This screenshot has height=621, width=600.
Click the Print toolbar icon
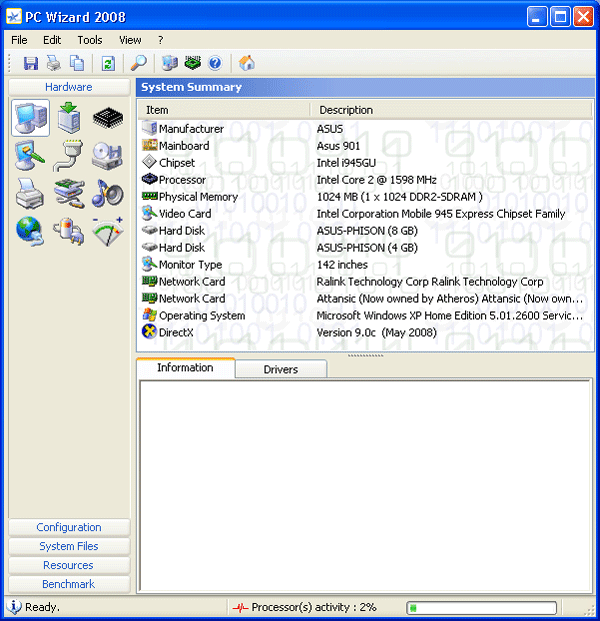click(x=54, y=63)
